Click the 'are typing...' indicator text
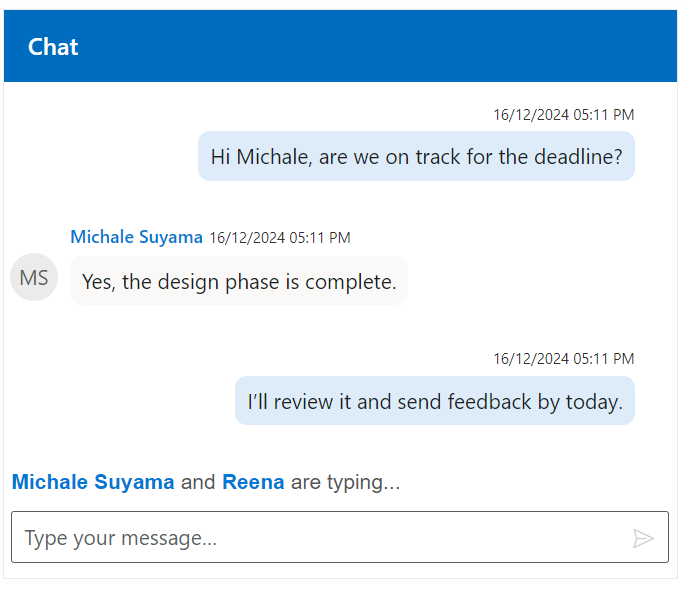This screenshot has height=592, width=685. [x=345, y=482]
